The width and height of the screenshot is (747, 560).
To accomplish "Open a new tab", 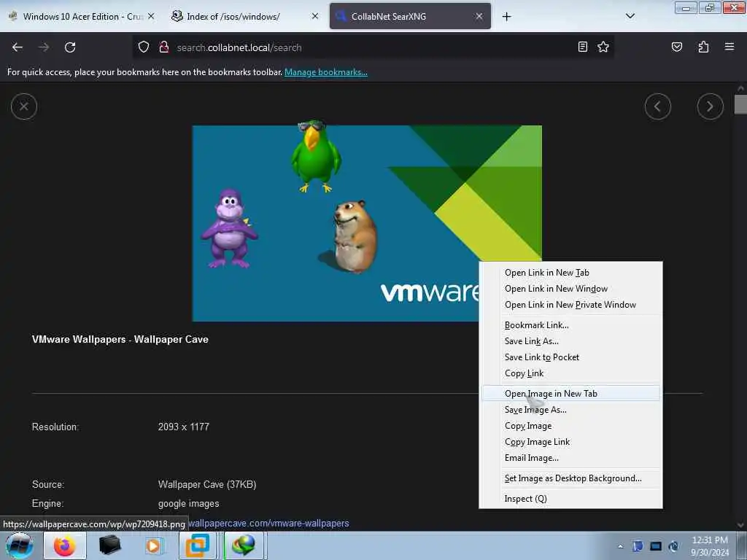I will (x=506, y=17).
